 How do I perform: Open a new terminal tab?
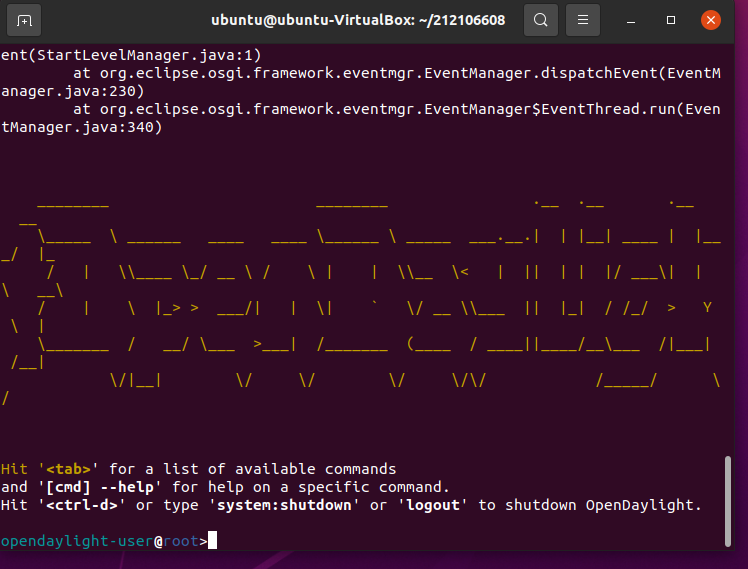[24, 20]
